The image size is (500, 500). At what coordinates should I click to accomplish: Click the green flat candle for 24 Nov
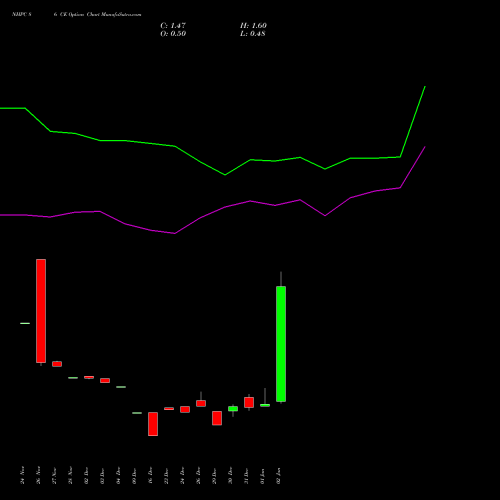(25, 323)
